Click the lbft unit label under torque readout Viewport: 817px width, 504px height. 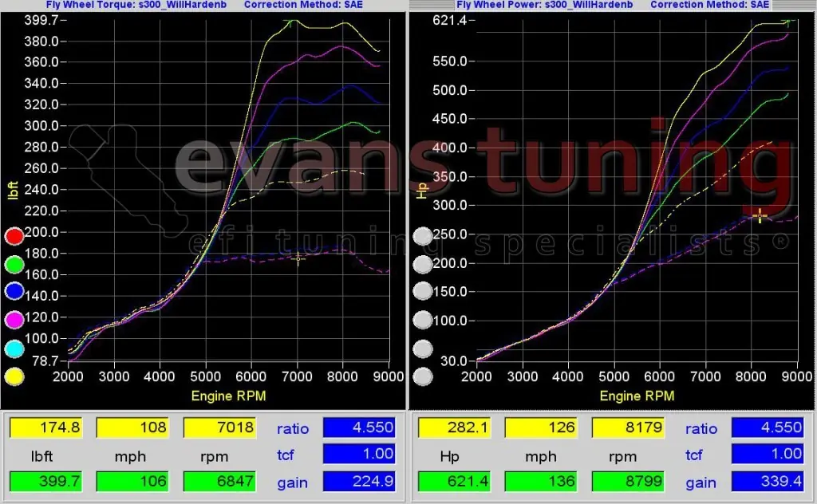(x=41, y=457)
